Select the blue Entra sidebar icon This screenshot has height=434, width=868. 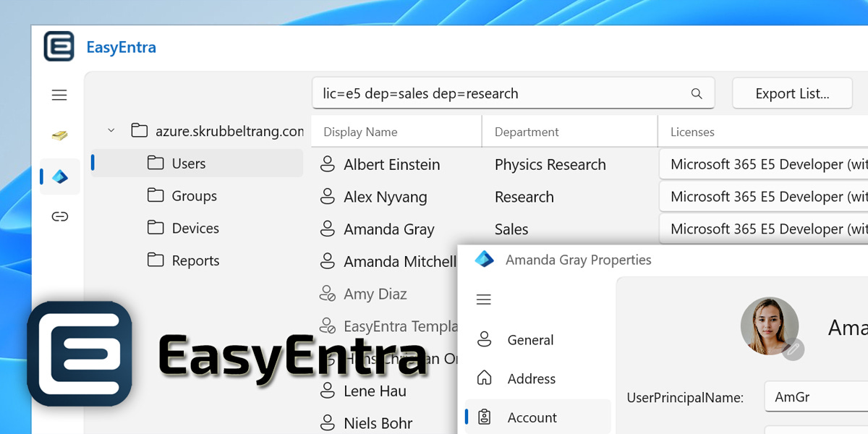pyautogui.click(x=60, y=176)
